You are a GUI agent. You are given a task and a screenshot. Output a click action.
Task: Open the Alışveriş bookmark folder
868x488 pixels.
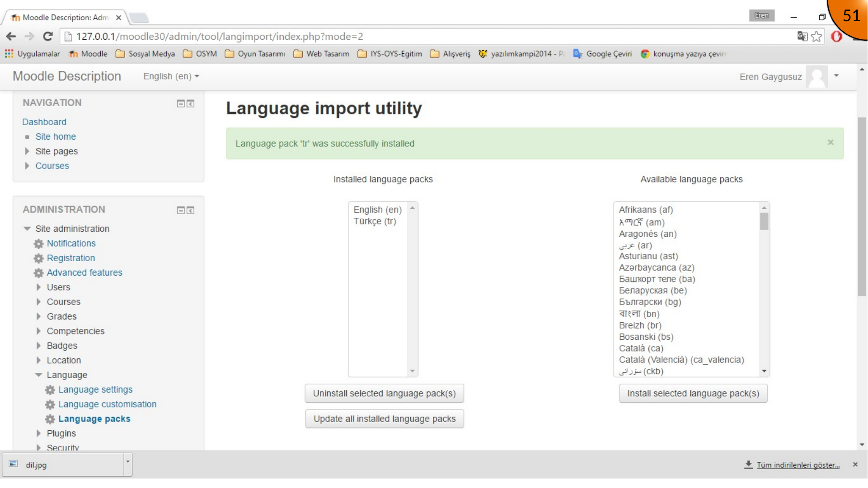coord(450,54)
